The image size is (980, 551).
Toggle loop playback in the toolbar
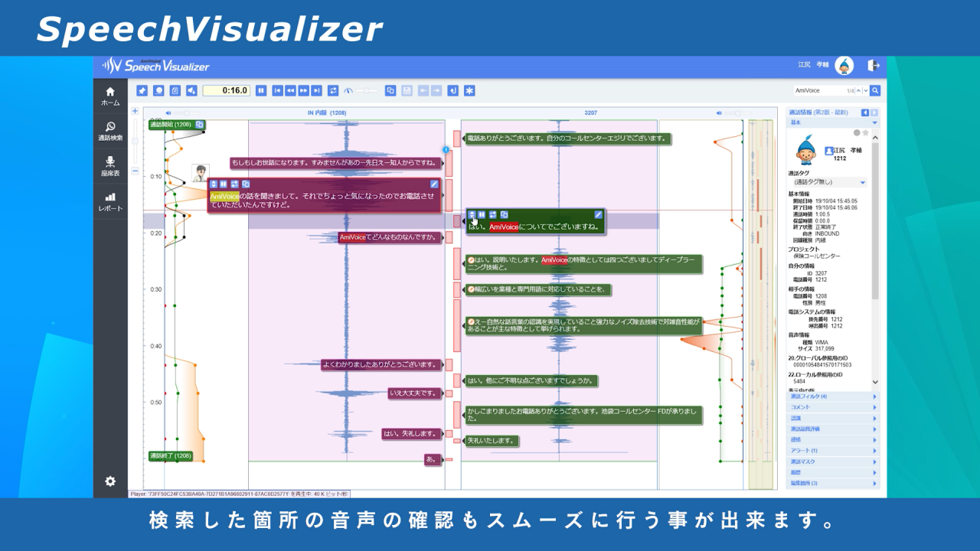tap(333, 90)
